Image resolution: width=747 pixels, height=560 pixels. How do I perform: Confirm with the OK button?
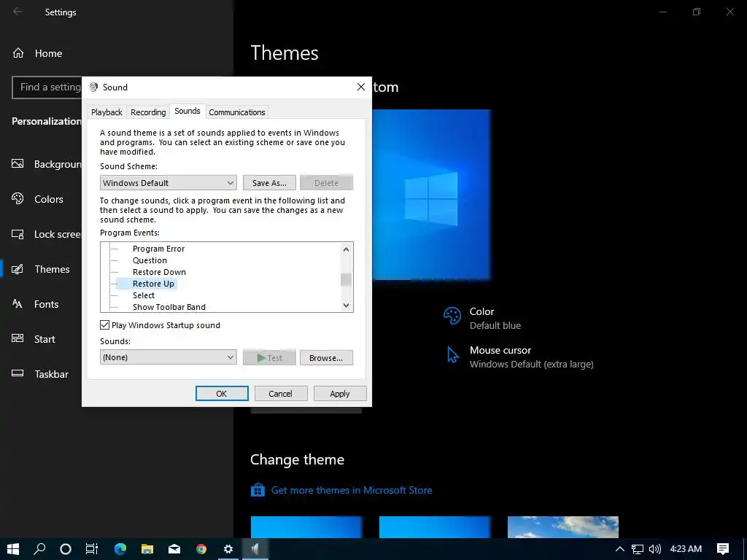[222, 393]
